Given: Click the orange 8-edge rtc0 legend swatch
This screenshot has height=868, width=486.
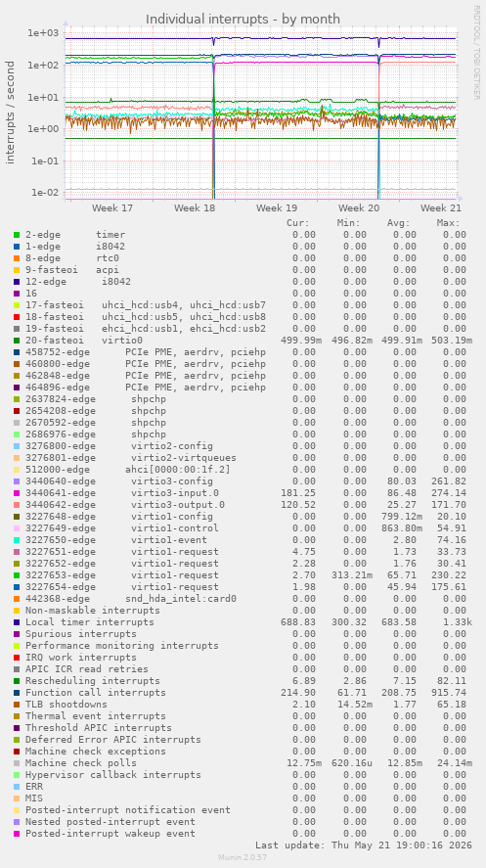Looking at the screenshot, I should click(x=17, y=258).
